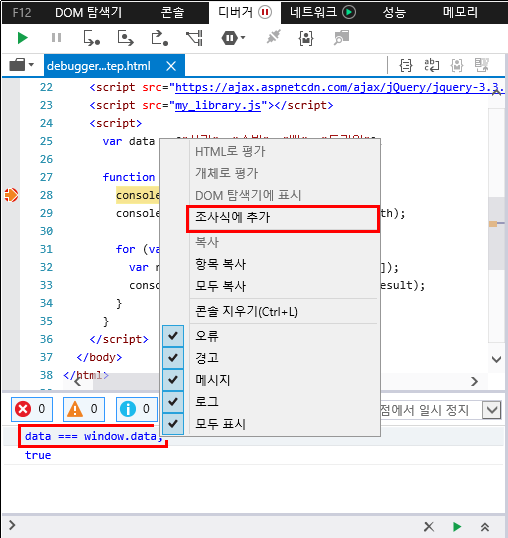Screen dimensions: 508x538
Task: Click line number 31 in gutter
Action: point(46,249)
